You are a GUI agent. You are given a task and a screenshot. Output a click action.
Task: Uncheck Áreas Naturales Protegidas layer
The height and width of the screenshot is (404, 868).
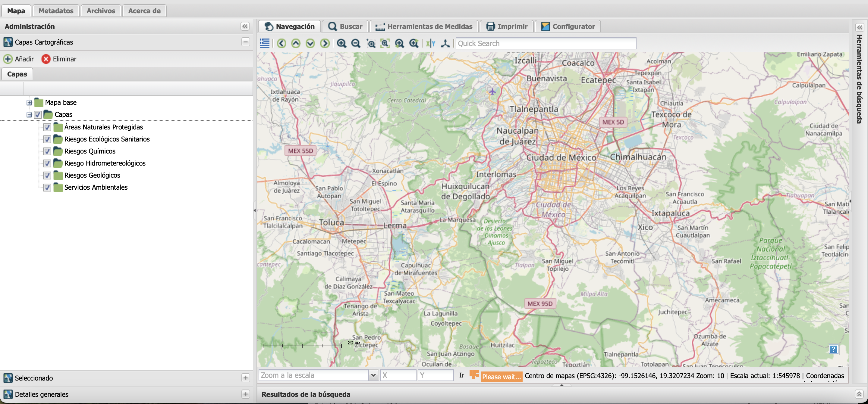click(x=47, y=127)
